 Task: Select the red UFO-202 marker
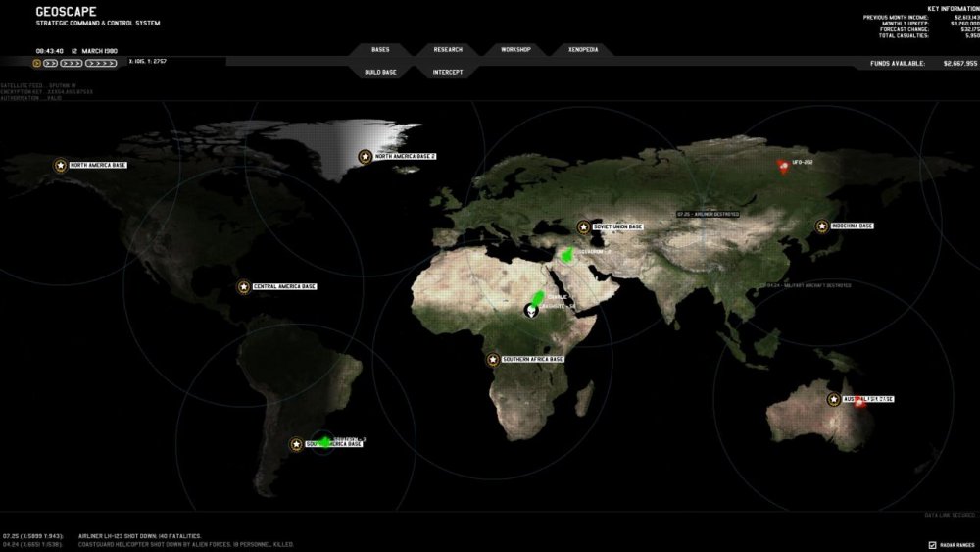coord(782,166)
